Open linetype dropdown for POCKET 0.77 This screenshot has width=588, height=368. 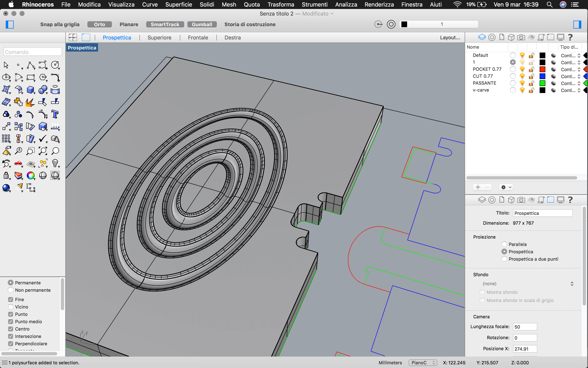click(570, 69)
